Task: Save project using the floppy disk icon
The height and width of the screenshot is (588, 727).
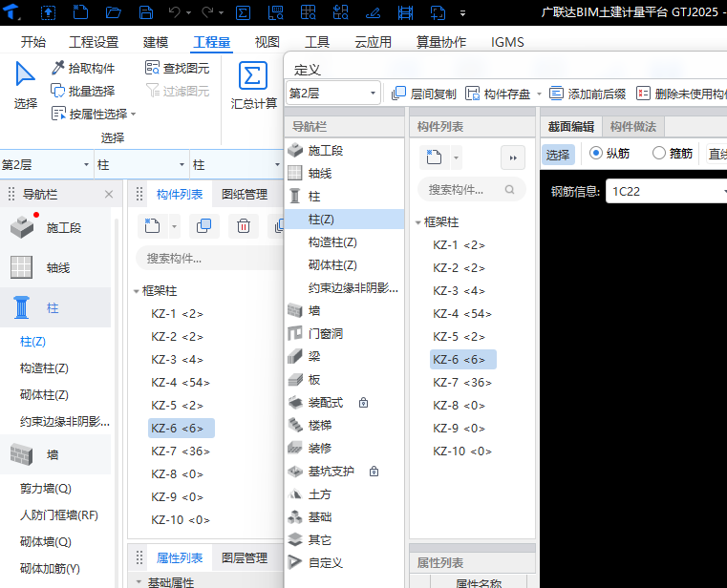Action: (146, 12)
